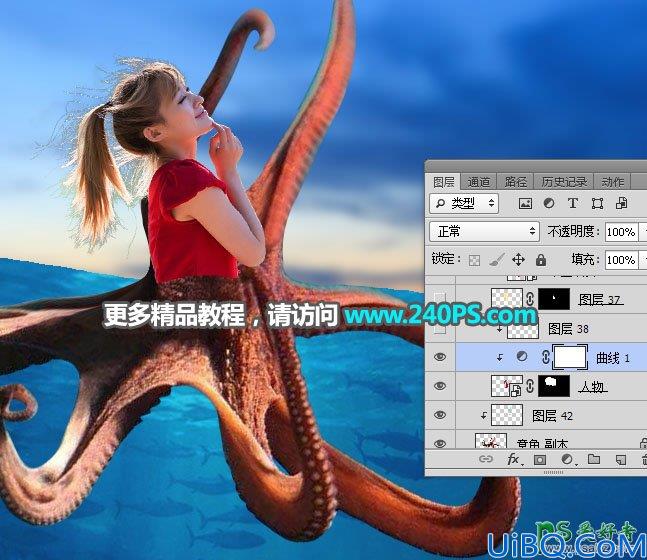The height and width of the screenshot is (560, 647).
Task: Create a new group folder icon
Action: click(594, 459)
